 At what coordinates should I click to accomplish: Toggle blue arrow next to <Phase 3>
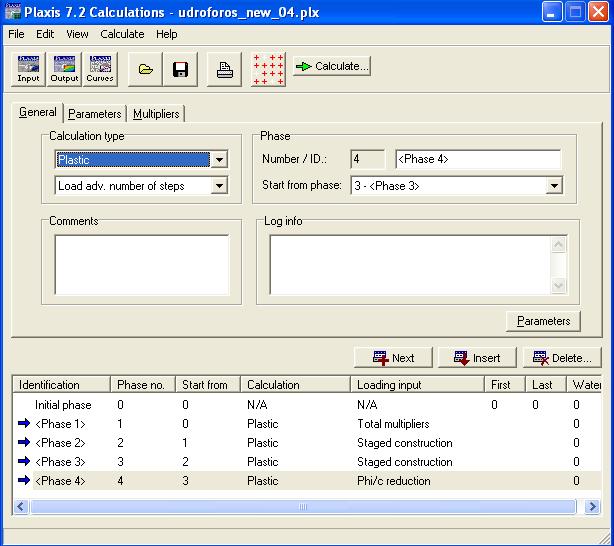click(24, 461)
